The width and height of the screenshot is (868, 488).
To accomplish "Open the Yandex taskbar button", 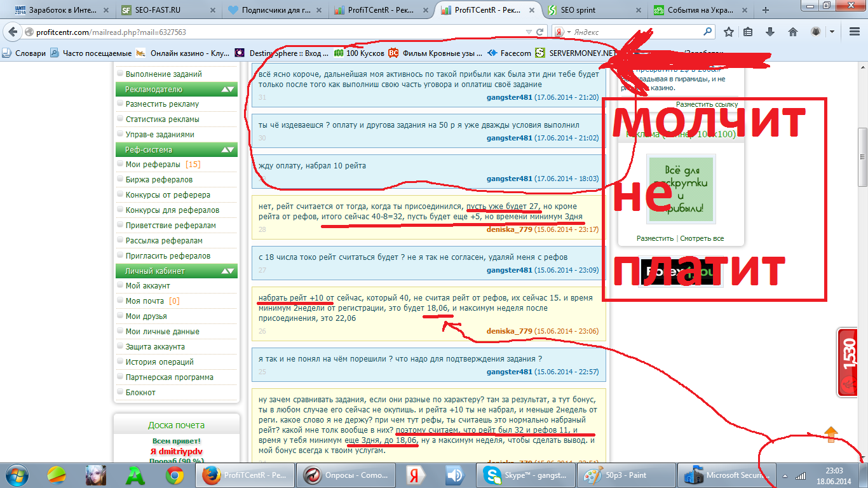I will pos(416,475).
